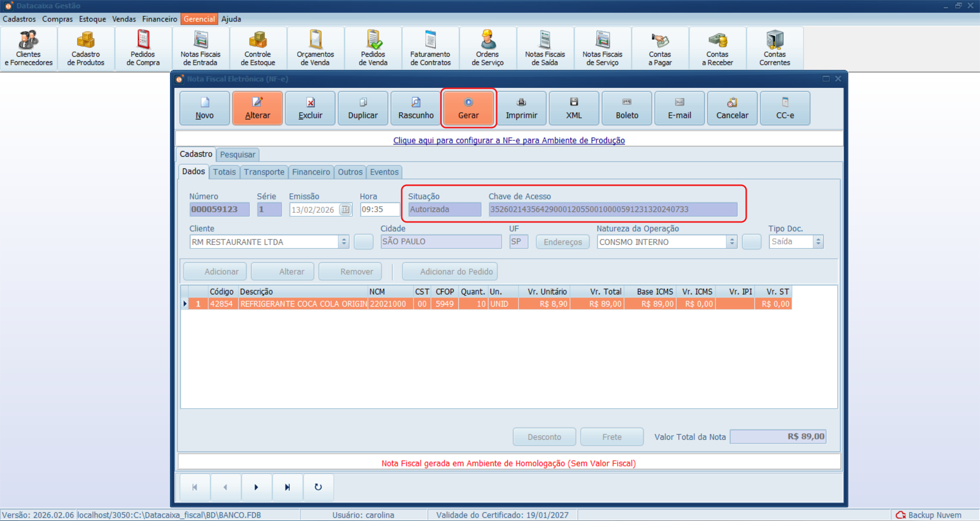Select the Coca Cola item row
Viewport: 980px width, 521px height.
303,304
